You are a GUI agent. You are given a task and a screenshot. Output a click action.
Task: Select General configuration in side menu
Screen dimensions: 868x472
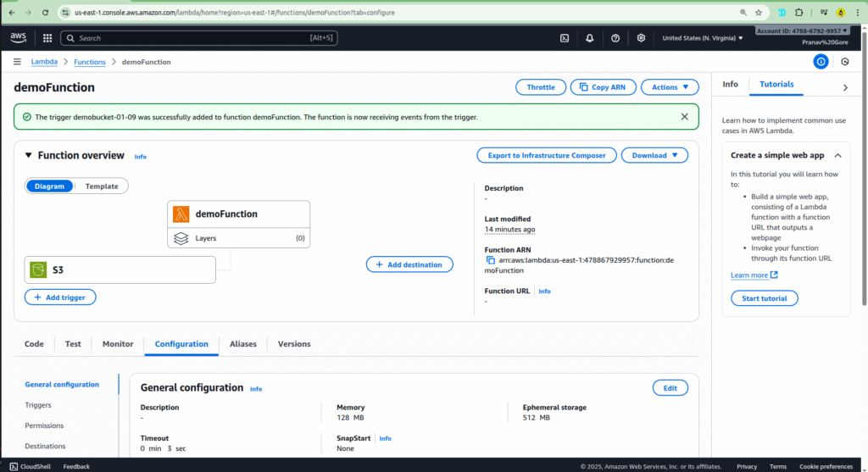coord(62,384)
